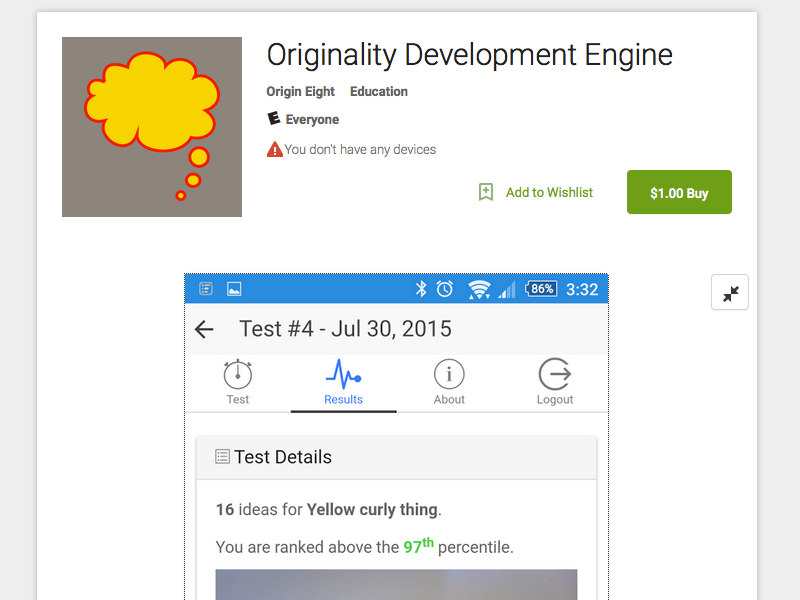This screenshot has height=600, width=800.
Task: Open the About tab
Action: click(449, 383)
